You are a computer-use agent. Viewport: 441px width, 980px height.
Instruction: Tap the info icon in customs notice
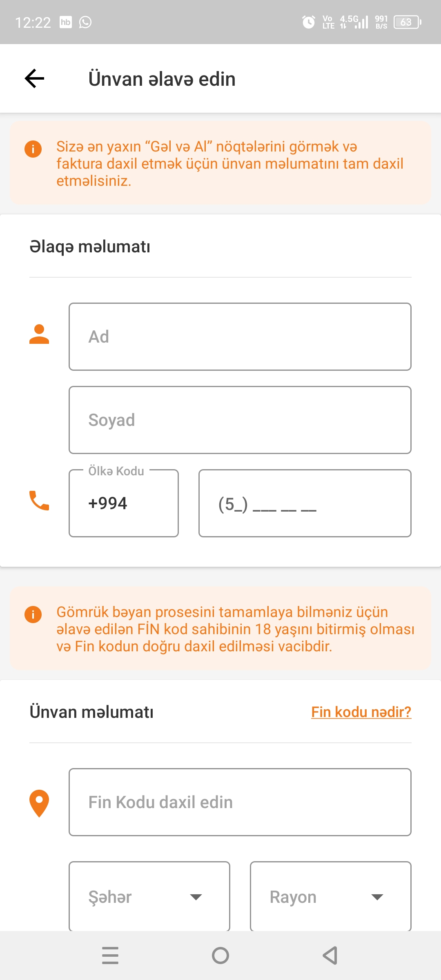click(x=33, y=614)
